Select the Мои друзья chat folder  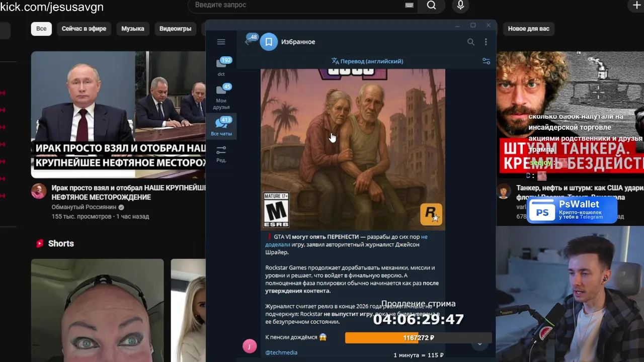pyautogui.click(x=221, y=97)
